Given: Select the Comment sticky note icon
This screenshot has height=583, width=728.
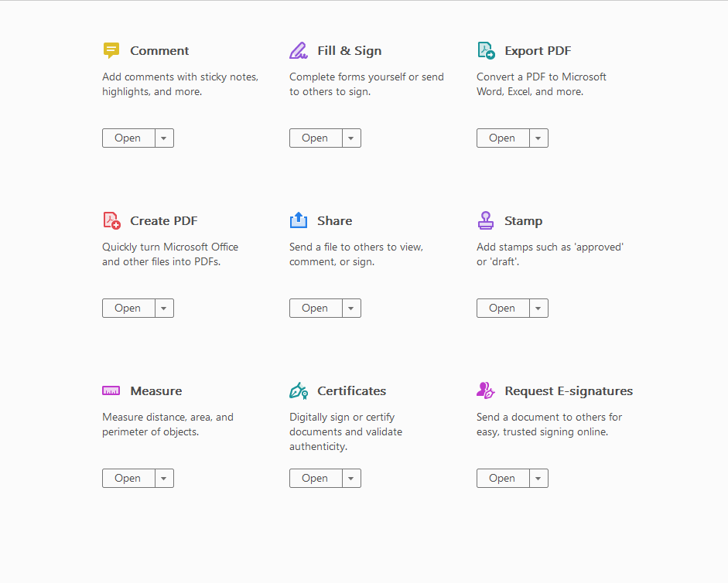Looking at the screenshot, I should [x=111, y=49].
